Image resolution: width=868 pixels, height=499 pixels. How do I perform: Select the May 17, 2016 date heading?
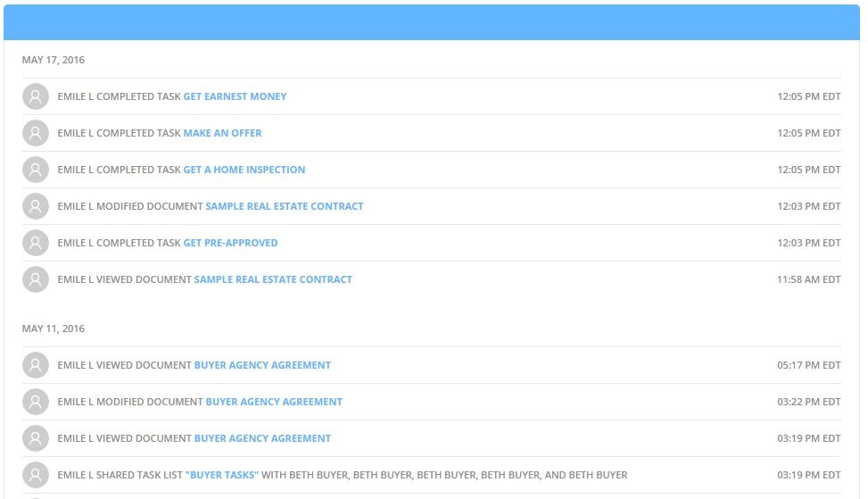54,60
